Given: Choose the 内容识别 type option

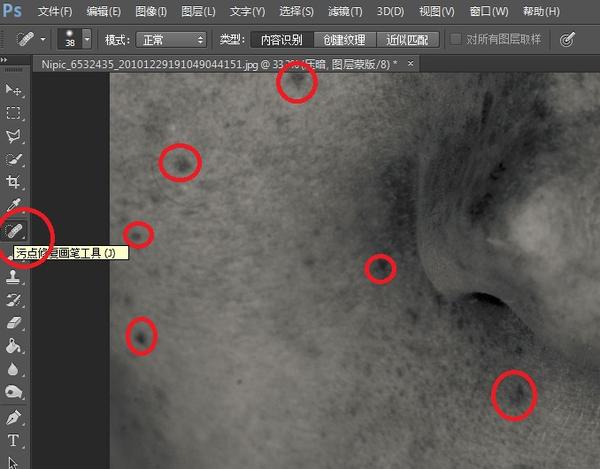Looking at the screenshot, I should pyautogui.click(x=282, y=39).
